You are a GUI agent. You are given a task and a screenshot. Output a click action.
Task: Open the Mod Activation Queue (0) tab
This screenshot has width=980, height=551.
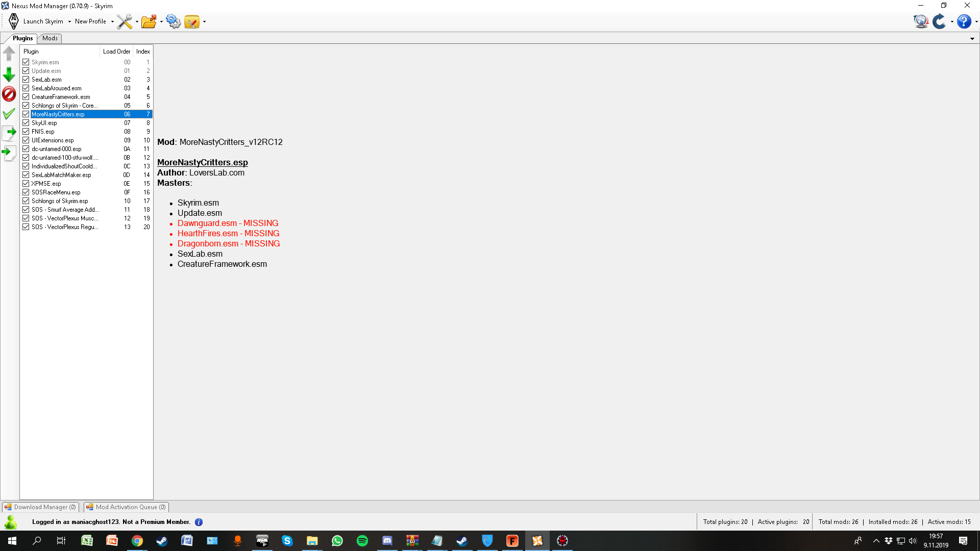coord(126,507)
